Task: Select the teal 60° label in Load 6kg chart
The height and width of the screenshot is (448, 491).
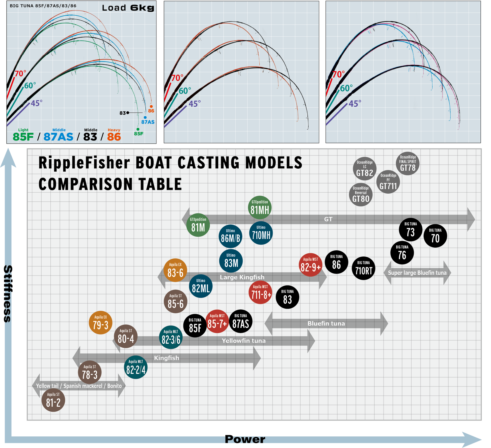Action: (30, 85)
